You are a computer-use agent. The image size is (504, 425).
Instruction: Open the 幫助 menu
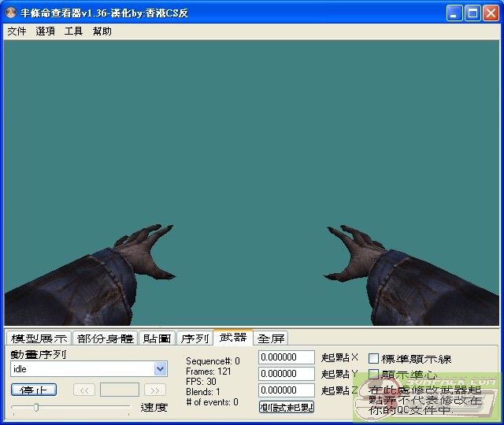coord(102,31)
